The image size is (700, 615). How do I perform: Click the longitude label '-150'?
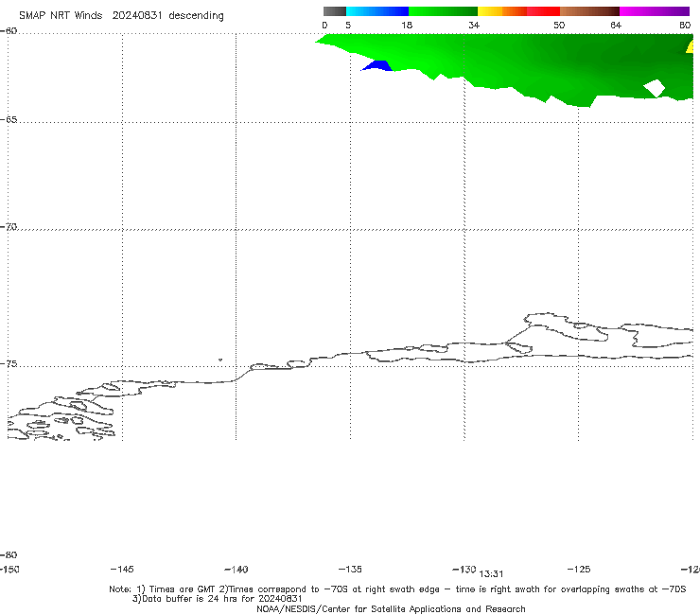9,569
